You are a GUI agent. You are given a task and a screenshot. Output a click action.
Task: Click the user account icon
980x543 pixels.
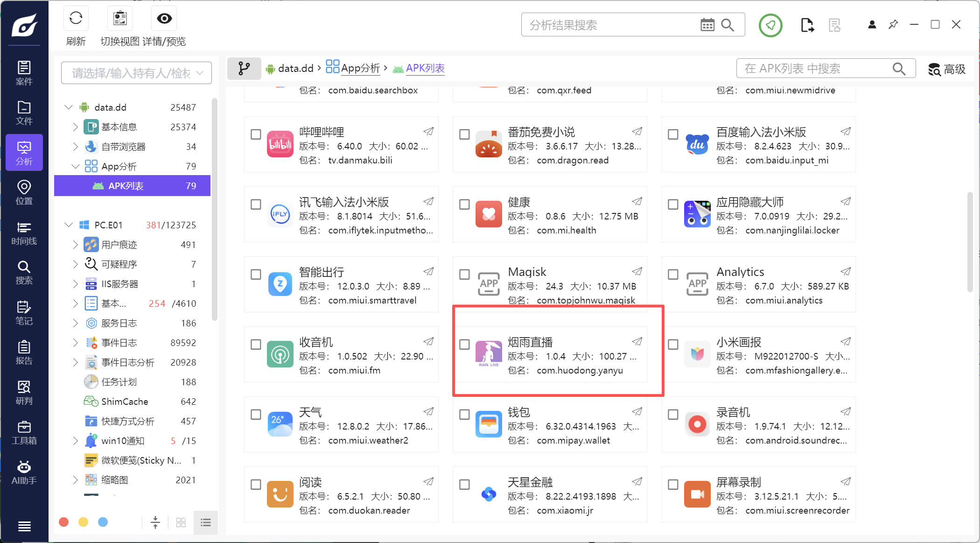[x=872, y=25]
